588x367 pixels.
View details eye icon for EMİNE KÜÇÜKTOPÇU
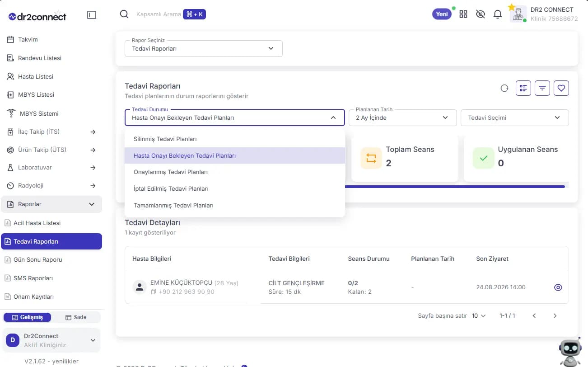(558, 287)
